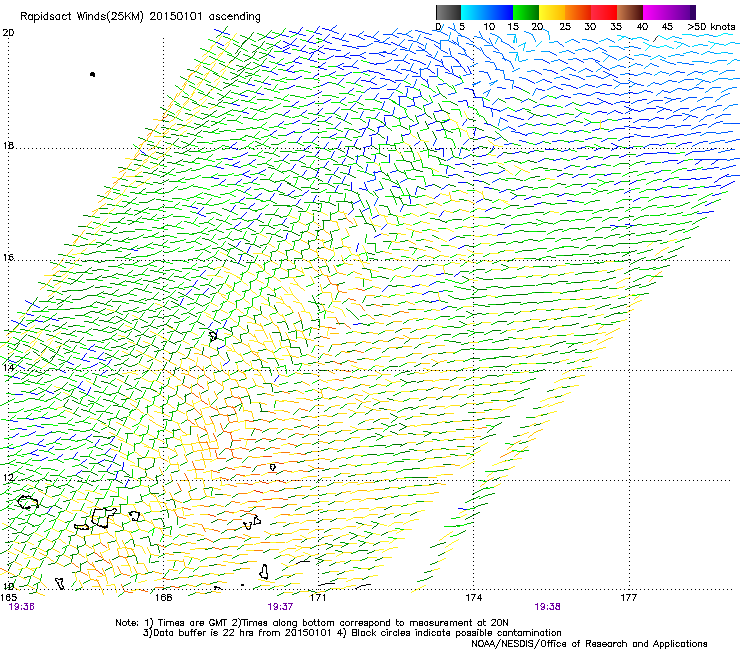Select the green 15-20 knot legend segment
The width and height of the screenshot is (740, 650).
click(526, 12)
